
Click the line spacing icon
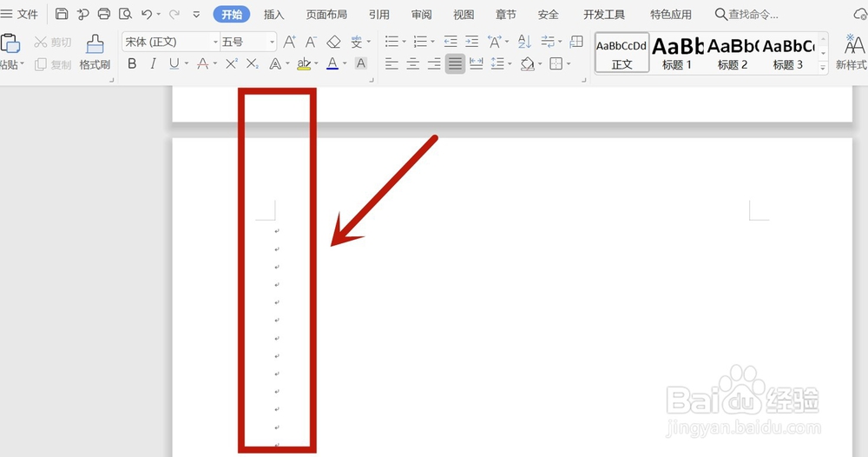click(497, 64)
